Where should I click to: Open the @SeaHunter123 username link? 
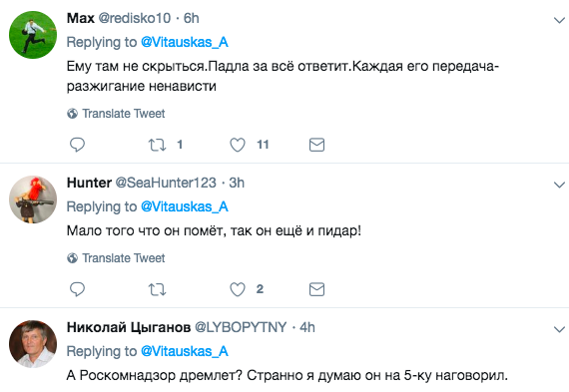[166, 183]
